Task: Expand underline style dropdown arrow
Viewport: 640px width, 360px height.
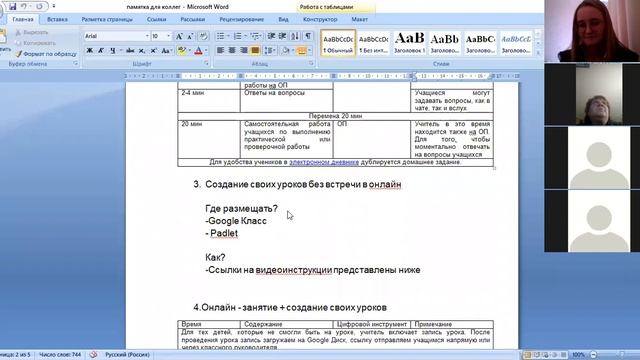Action: (121, 51)
